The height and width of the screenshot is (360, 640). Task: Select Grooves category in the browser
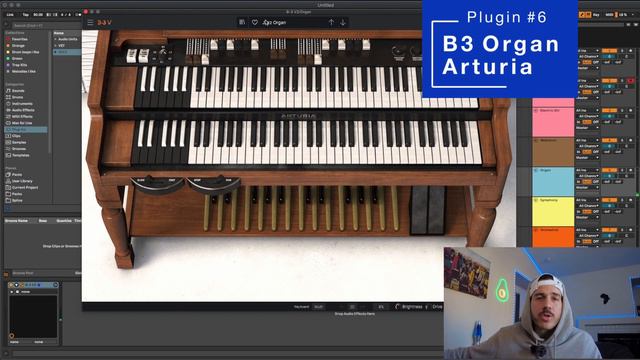19,149
